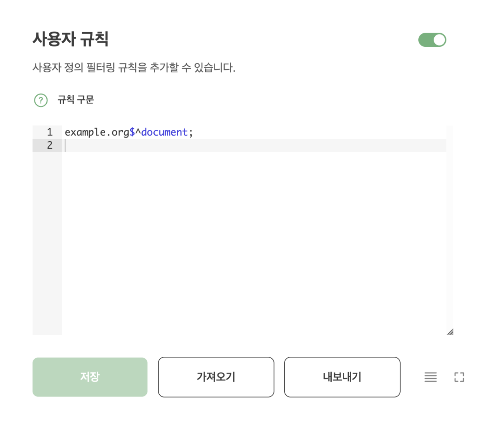
Task: Click the semicolon ending line one
Action: [x=191, y=133]
